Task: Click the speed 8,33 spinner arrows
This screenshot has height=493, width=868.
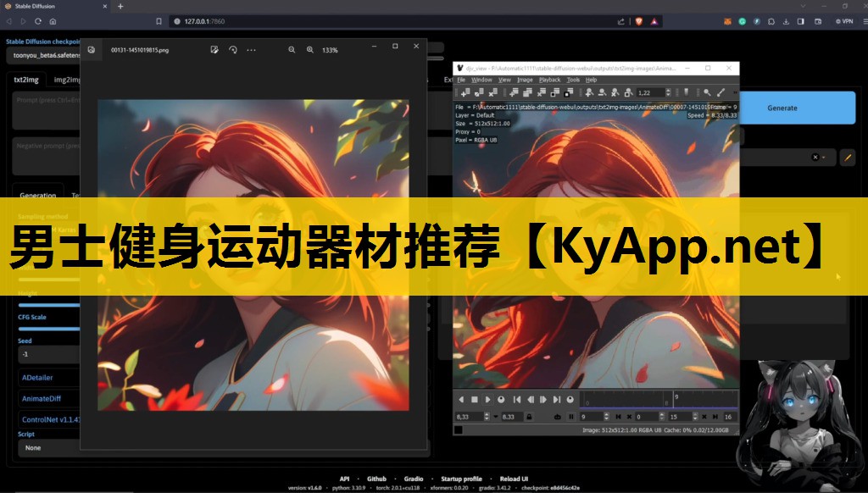Action: point(487,417)
